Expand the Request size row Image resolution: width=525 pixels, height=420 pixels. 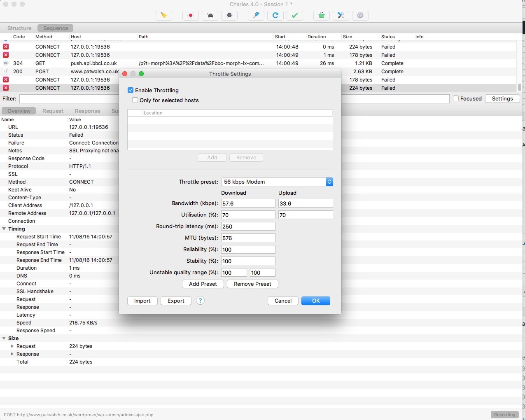[12, 346]
